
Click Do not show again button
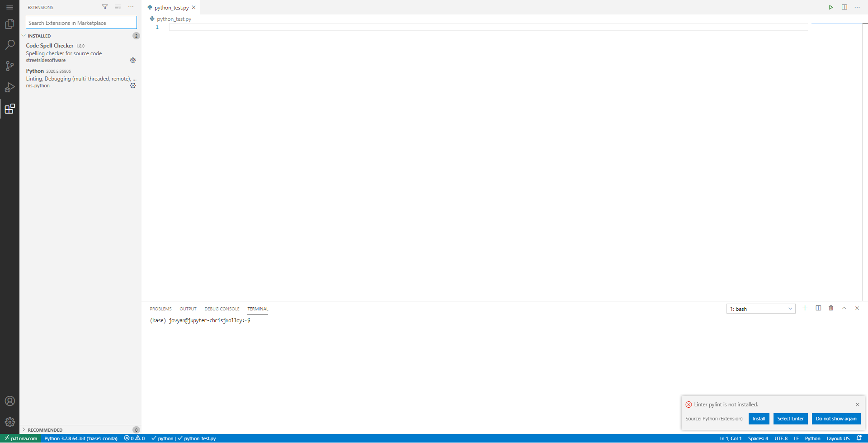[x=836, y=419]
